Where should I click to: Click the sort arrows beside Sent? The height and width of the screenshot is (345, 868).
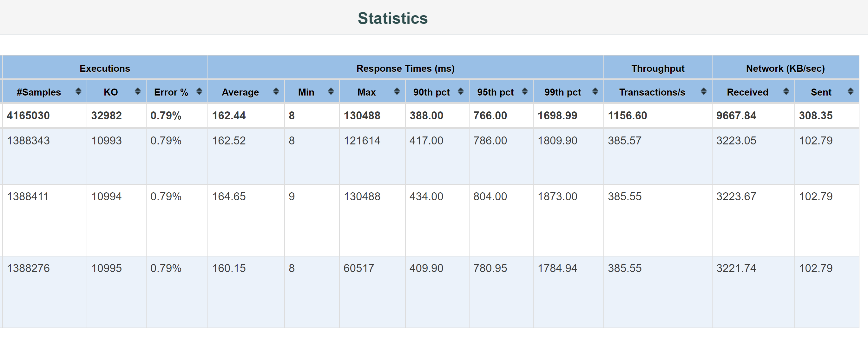pyautogui.click(x=851, y=91)
